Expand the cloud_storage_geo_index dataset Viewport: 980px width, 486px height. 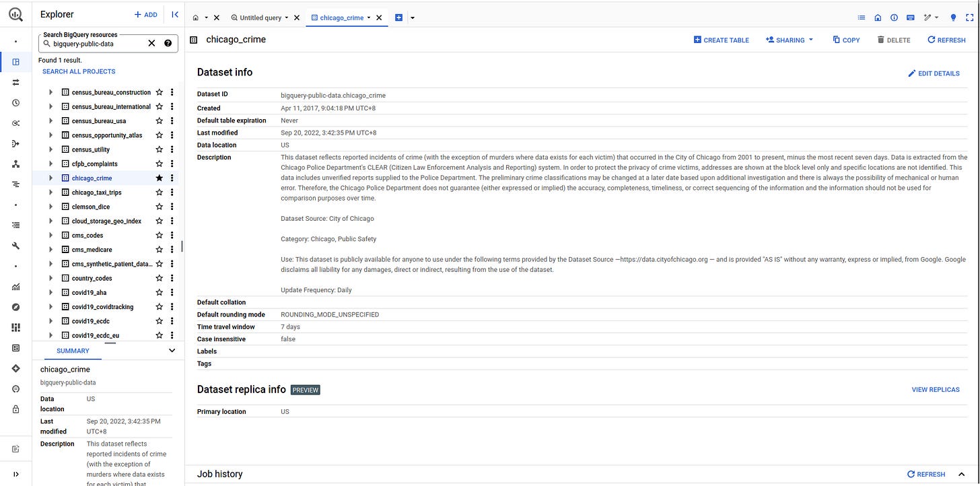coord(51,221)
